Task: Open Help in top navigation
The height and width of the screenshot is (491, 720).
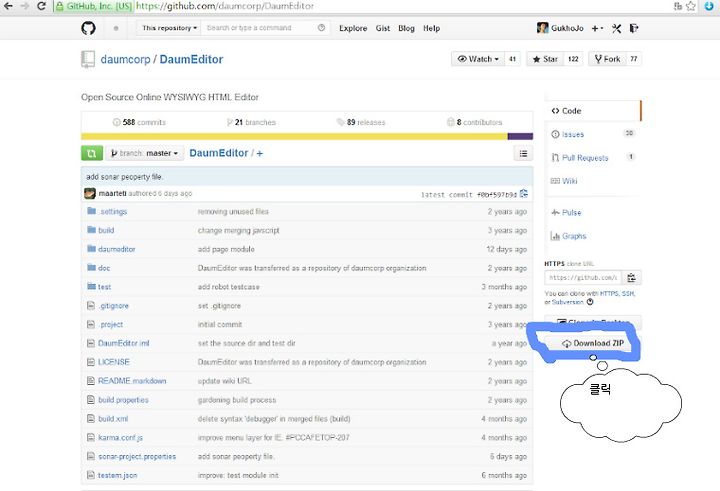Action: click(x=431, y=28)
